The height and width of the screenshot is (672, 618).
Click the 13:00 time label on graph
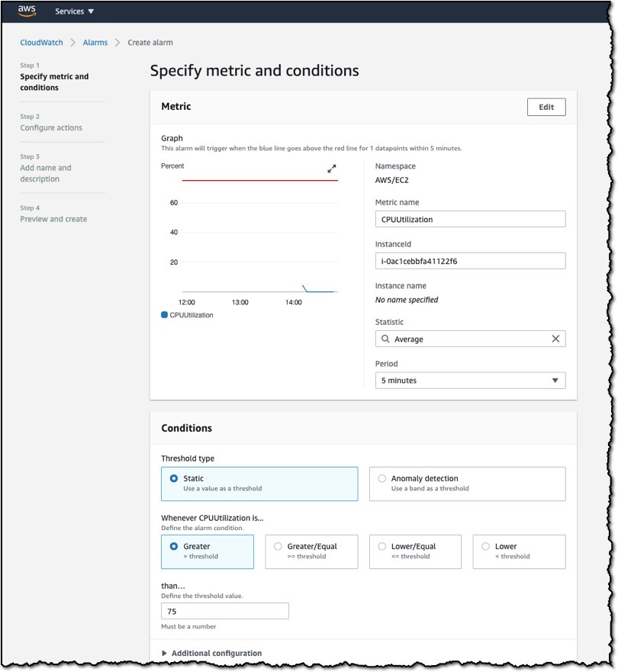tap(240, 302)
